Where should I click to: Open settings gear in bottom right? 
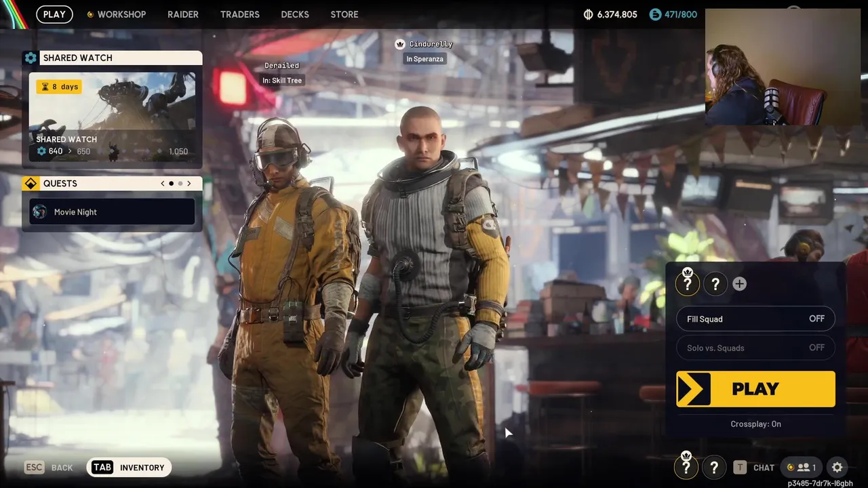click(x=837, y=467)
